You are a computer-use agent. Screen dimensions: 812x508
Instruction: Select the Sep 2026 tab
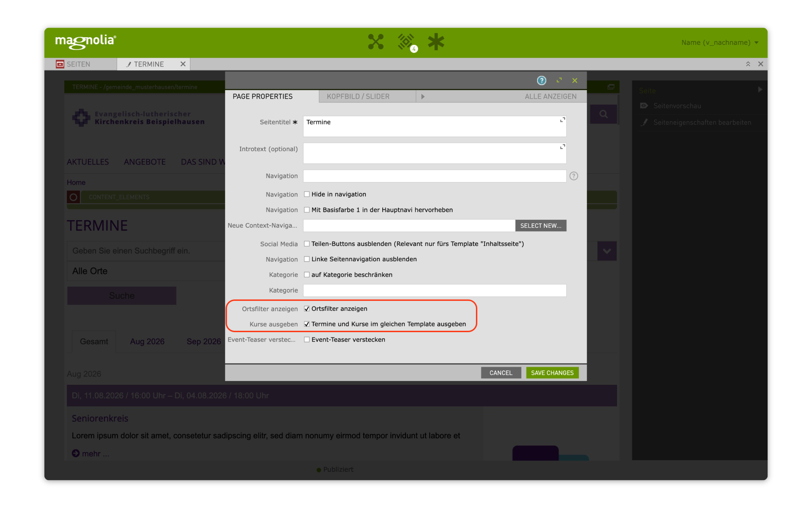pyautogui.click(x=204, y=342)
